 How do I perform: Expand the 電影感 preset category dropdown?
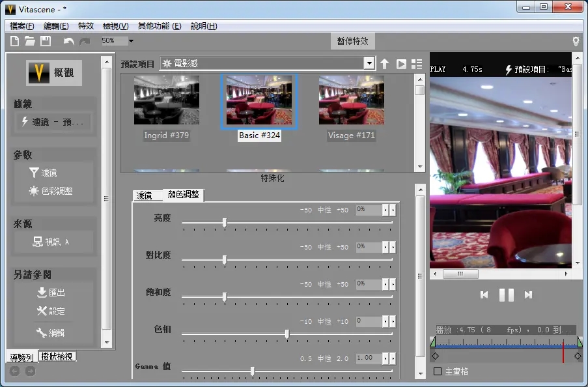pos(369,63)
